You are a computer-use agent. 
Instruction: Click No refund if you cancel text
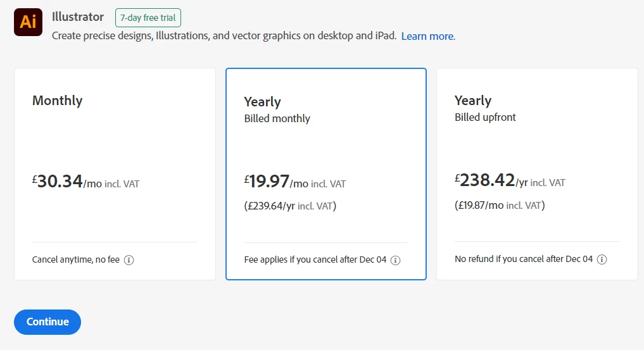(524, 259)
